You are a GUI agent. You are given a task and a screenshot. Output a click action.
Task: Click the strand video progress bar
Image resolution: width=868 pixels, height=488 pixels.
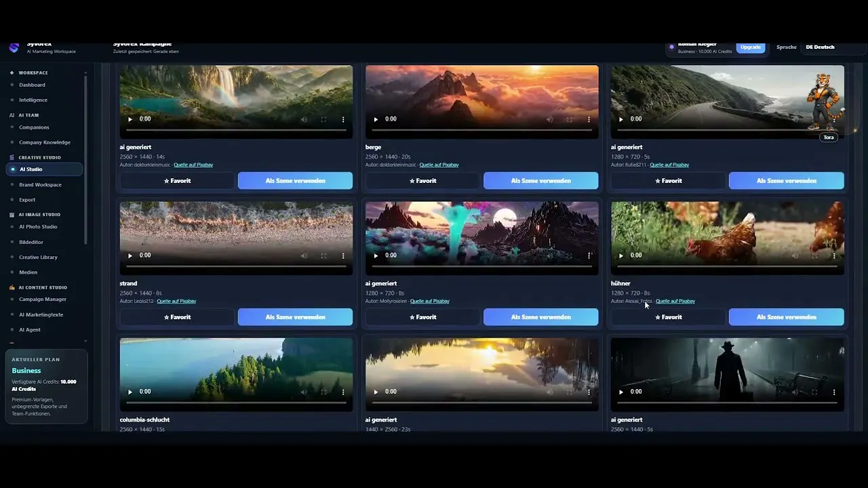[x=236, y=266]
